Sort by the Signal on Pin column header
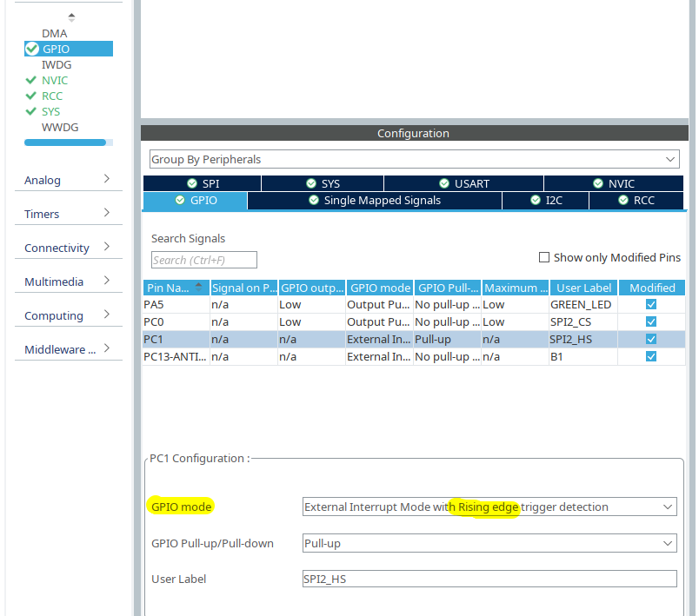The height and width of the screenshot is (616, 699). [243, 288]
